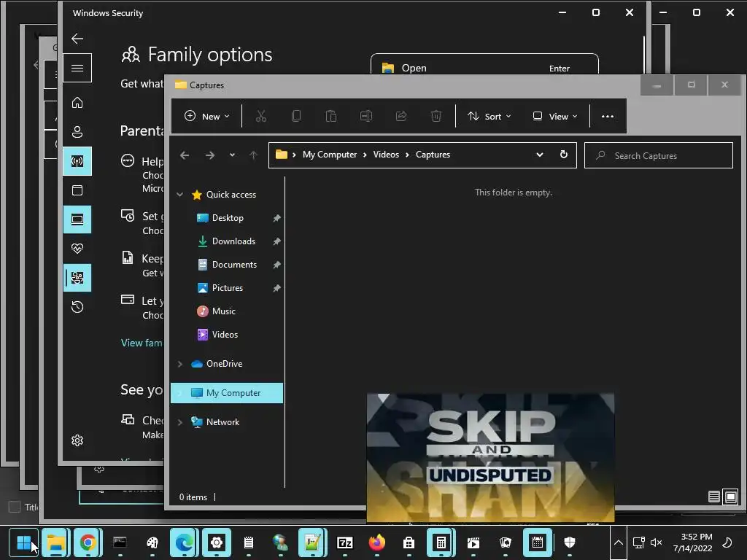747x560 pixels.
Task: Open Account protection person icon in Windows Security
Action: coord(77,132)
